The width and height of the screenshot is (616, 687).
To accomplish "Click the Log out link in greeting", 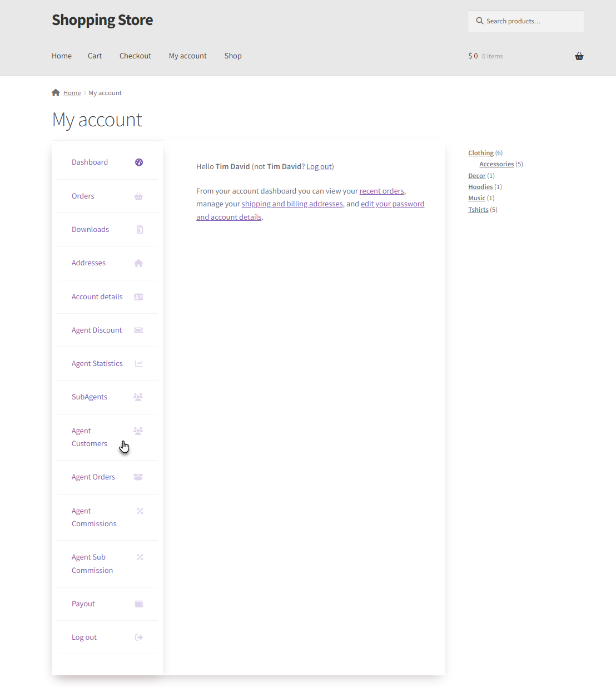I will coord(319,167).
